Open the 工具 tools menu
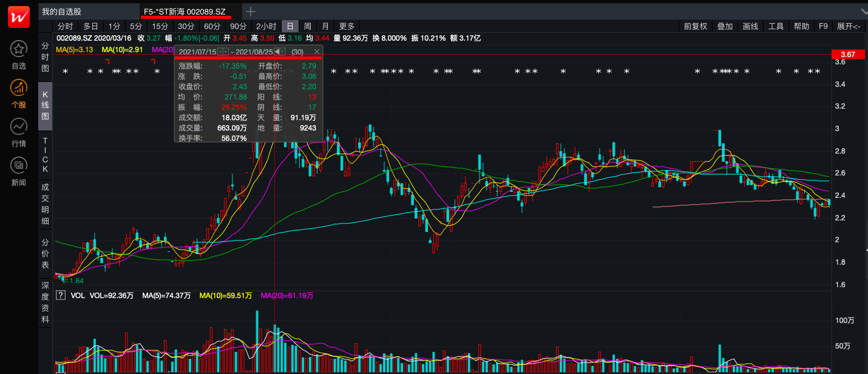Screen dimensions: 868x374 click(776, 26)
